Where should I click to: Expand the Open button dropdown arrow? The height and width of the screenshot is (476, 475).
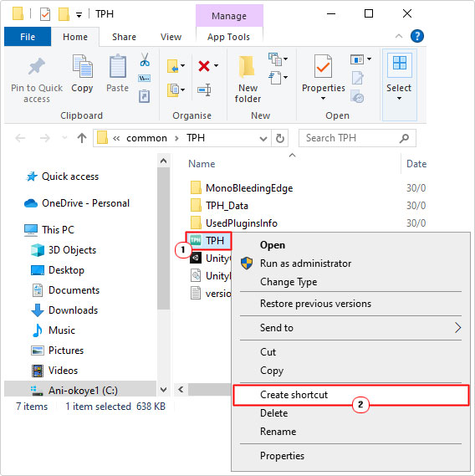[x=369, y=59]
